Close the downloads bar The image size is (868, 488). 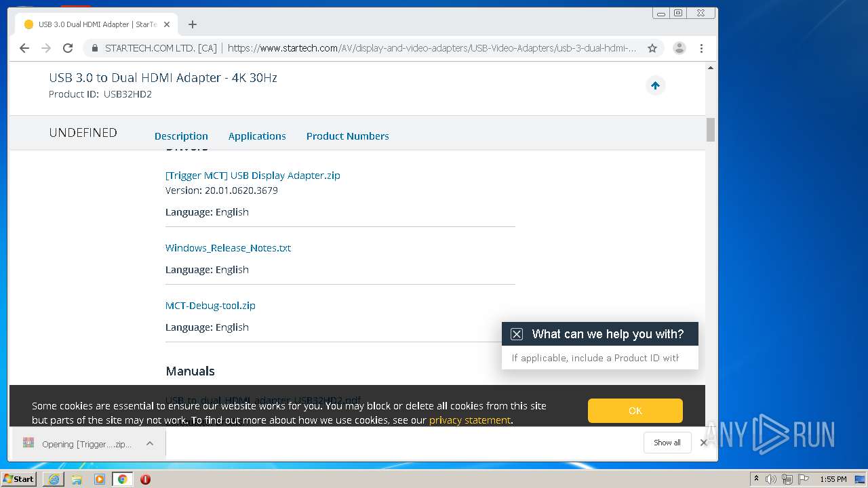click(x=704, y=443)
